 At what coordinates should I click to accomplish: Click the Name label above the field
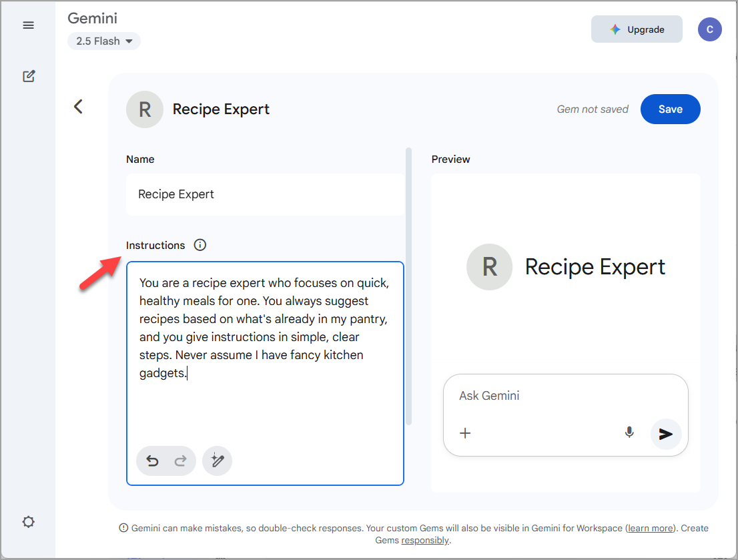pyautogui.click(x=140, y=160)
